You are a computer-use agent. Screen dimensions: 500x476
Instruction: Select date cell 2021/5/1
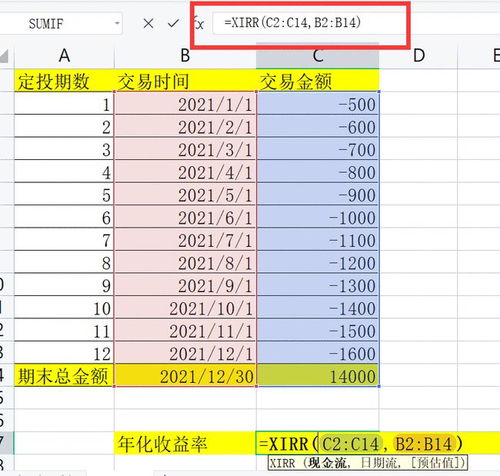pyautogui.click(x=185, y=194)
